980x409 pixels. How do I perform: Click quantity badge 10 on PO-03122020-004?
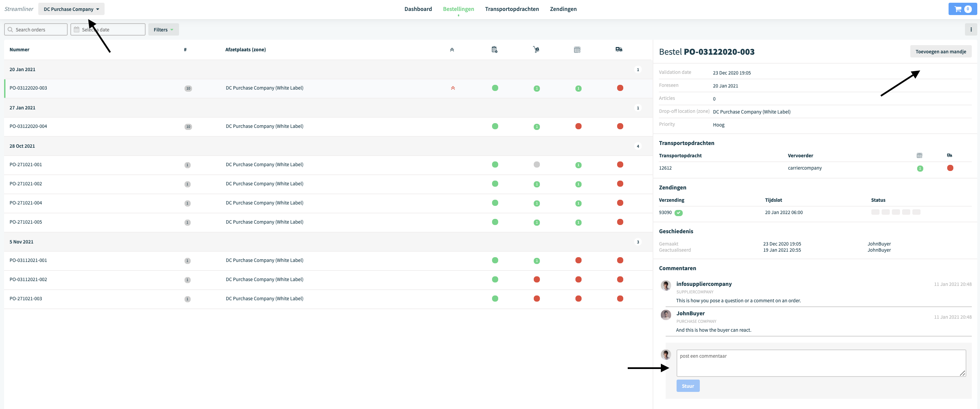click(188, 127)
